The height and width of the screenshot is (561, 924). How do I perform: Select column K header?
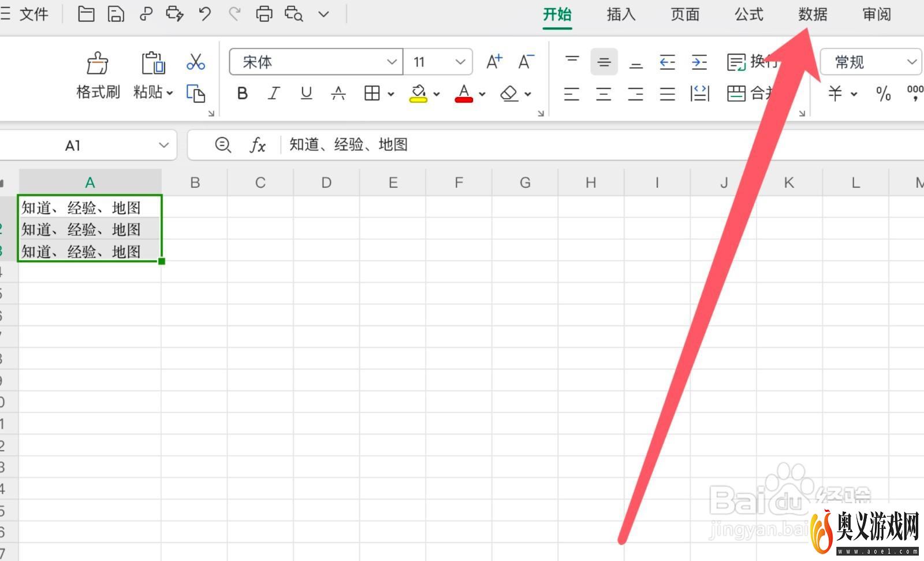tap(789, 183)
